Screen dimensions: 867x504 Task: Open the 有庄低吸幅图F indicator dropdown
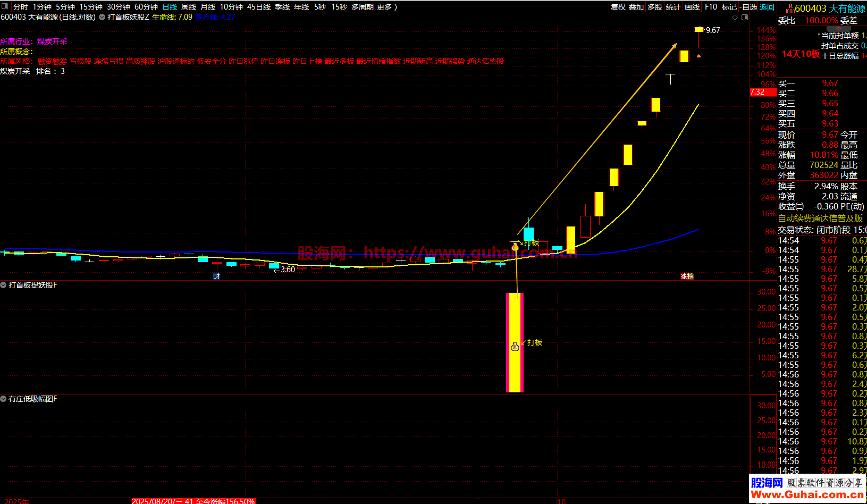click(x=4, y=399)
